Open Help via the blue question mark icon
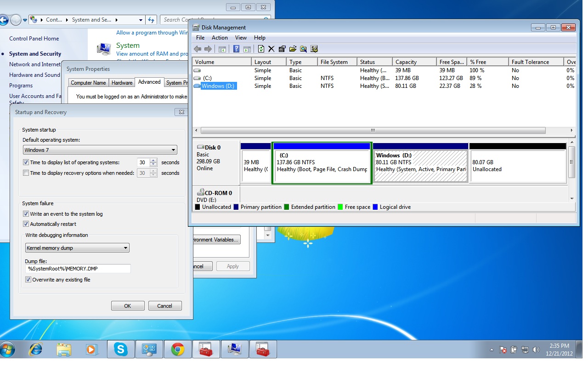588x368 pixels. pyautogui.click(x=237, y=49)
